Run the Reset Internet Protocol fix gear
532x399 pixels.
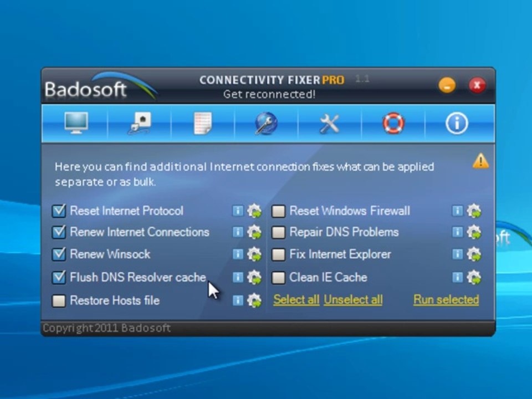(254, 211)
